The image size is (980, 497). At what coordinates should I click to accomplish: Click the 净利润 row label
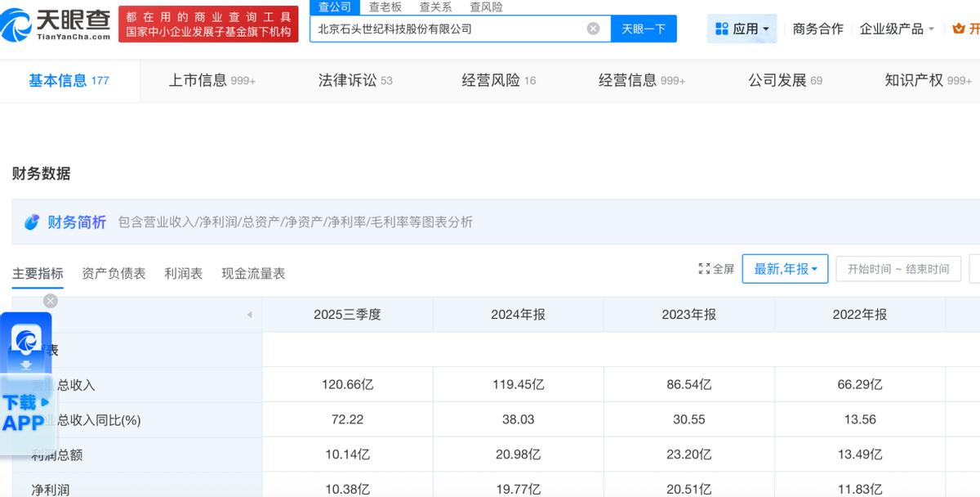(x=51, y=489)
